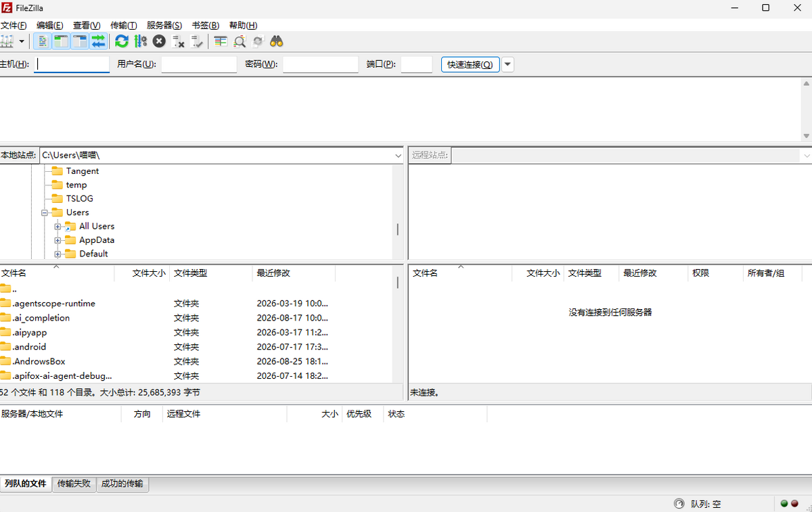Expand the All Users tree node
Screen dimensions: 812x512
(58, 227)
